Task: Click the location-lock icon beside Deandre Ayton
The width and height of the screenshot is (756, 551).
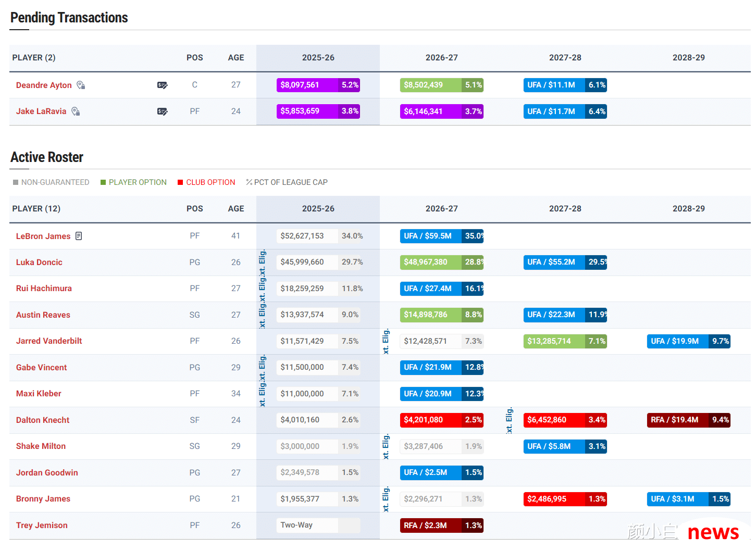Action: pyautogui.click(x=81, y=85)
